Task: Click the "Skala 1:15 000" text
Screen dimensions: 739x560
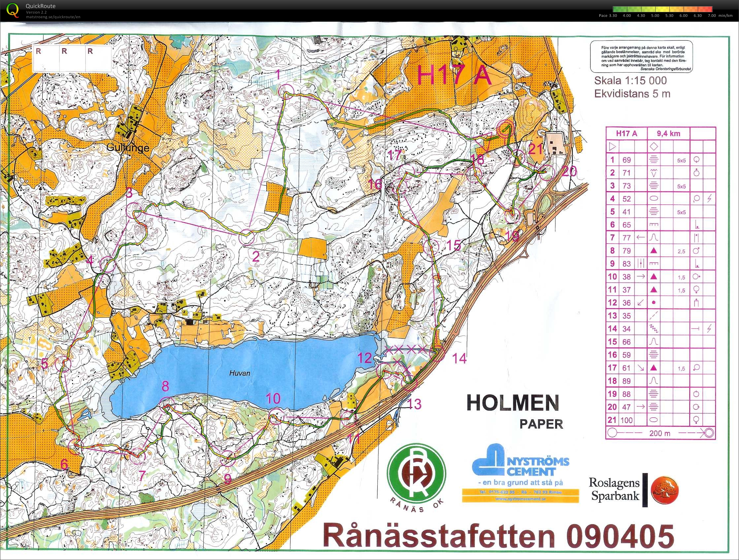Action: click(630, 80)
